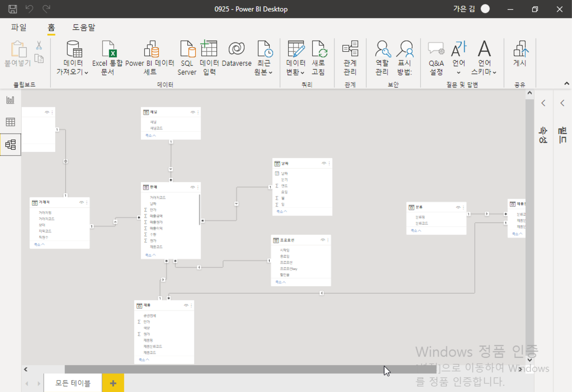Open the 도움말 ribbon tab
This screenshot has height=392, width=572.
[x=84, y=27]
